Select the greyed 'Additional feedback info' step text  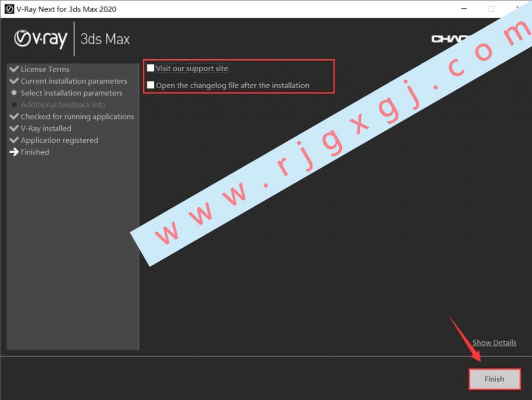(63, 105)
